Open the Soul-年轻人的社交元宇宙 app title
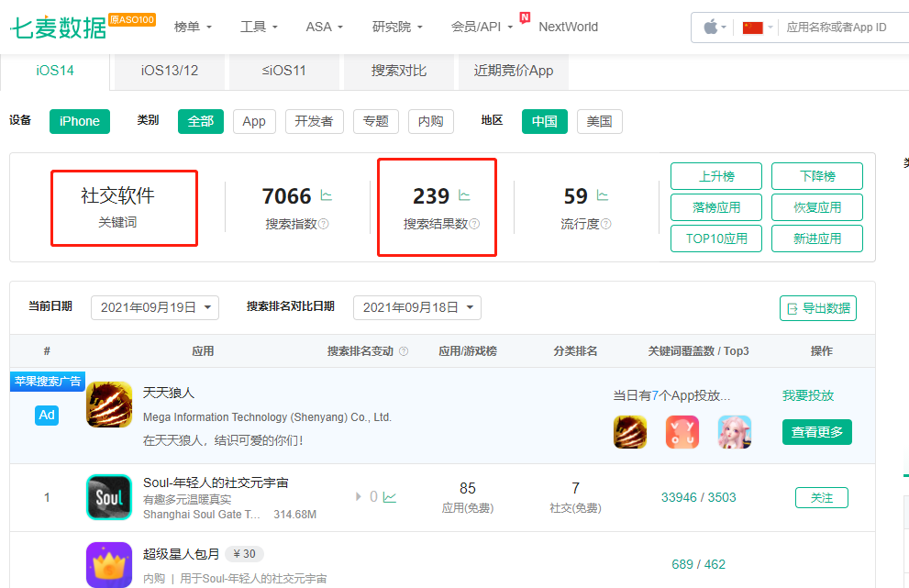This screenshot has height=588, width=909. pyautogui.click(x=216, y=483)
